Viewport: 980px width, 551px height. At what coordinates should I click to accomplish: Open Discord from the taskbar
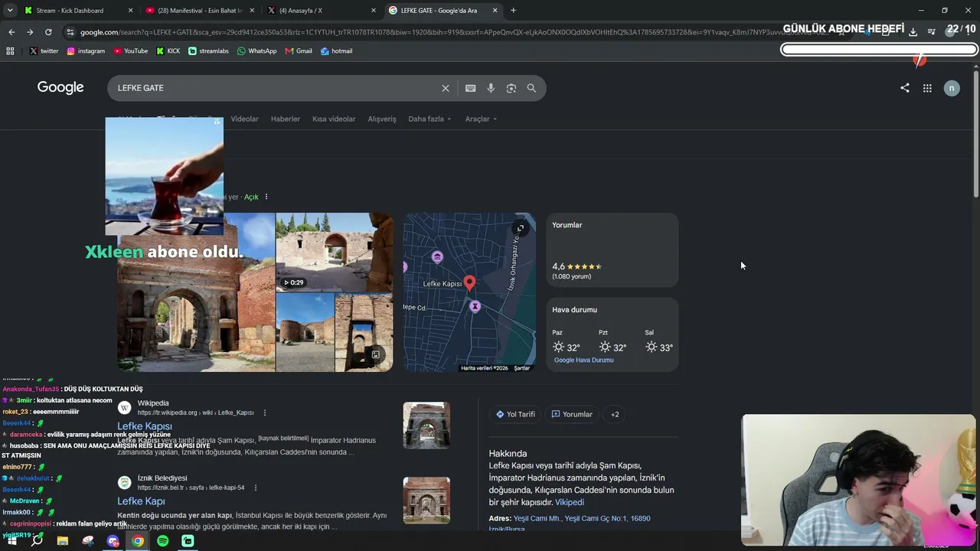(x=113, y=541)
